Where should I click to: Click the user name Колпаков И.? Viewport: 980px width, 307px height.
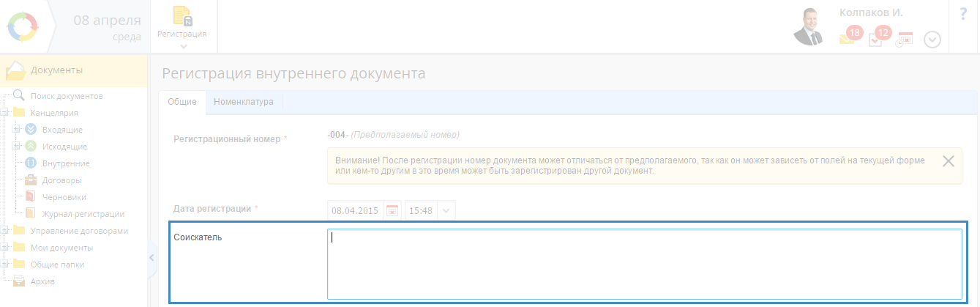click(x=871, y=12)
